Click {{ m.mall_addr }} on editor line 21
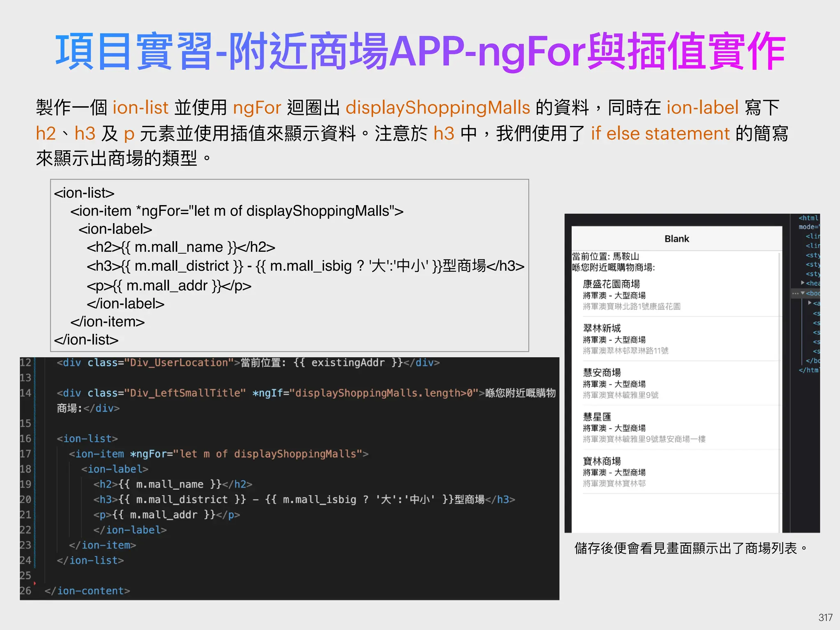840x630 pixels. pos(164,514)
